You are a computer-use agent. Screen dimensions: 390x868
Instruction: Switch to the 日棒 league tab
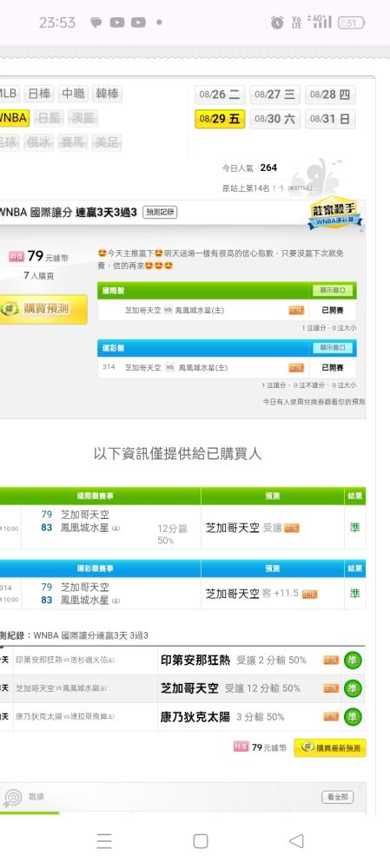pos(39,94)
